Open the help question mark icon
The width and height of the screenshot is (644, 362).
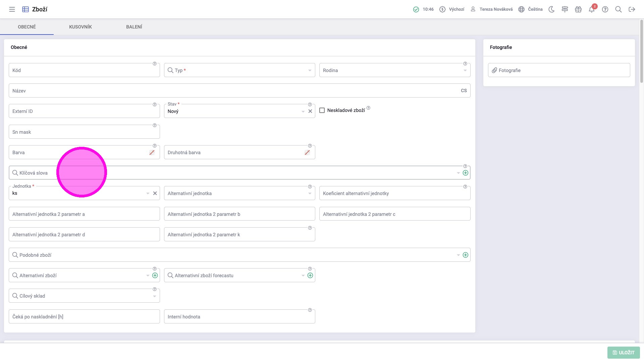[605, 9]
